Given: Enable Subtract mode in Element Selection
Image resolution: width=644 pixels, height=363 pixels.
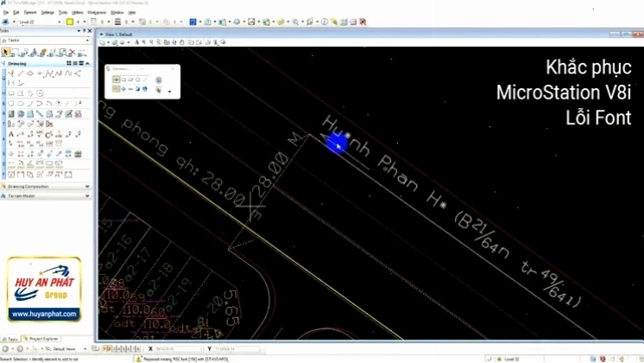Looking at the screenshot, I should click(130, 89).
